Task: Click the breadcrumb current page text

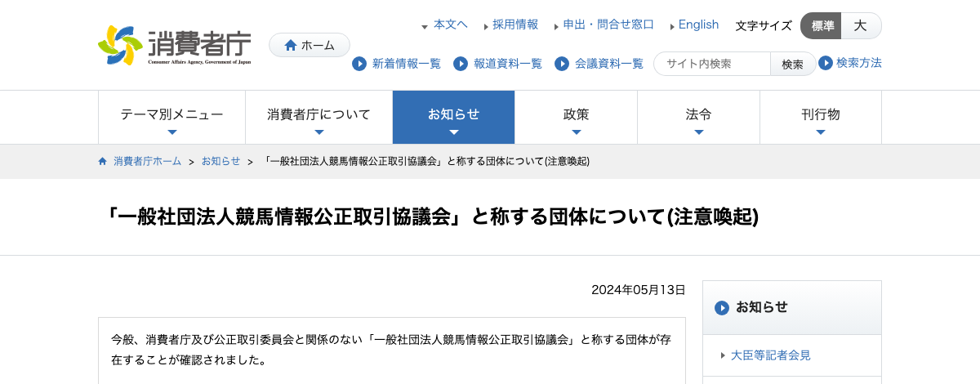Action: pyautogui.click(x=427, y=161)
